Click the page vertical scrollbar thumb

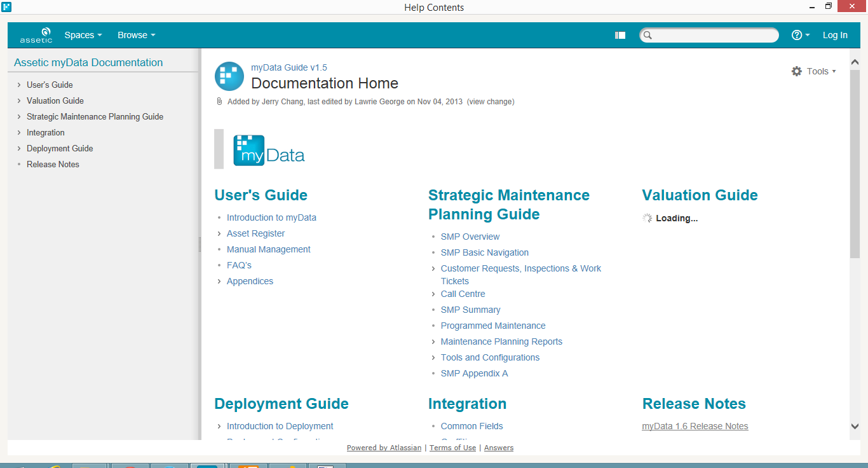point(855,164)
